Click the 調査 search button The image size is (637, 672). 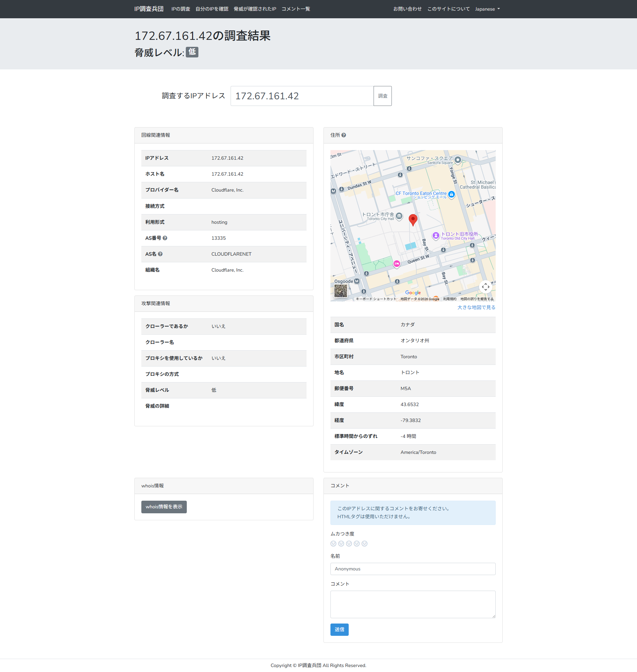coord(383,96)
